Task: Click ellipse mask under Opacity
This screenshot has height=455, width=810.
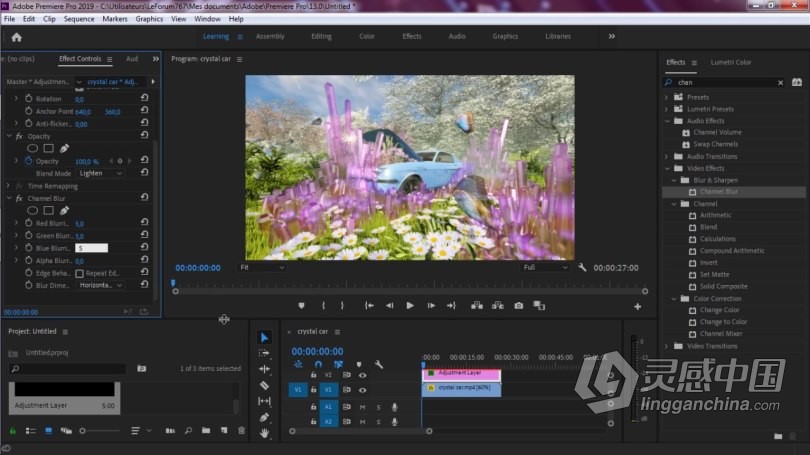Action: point(33,149)
